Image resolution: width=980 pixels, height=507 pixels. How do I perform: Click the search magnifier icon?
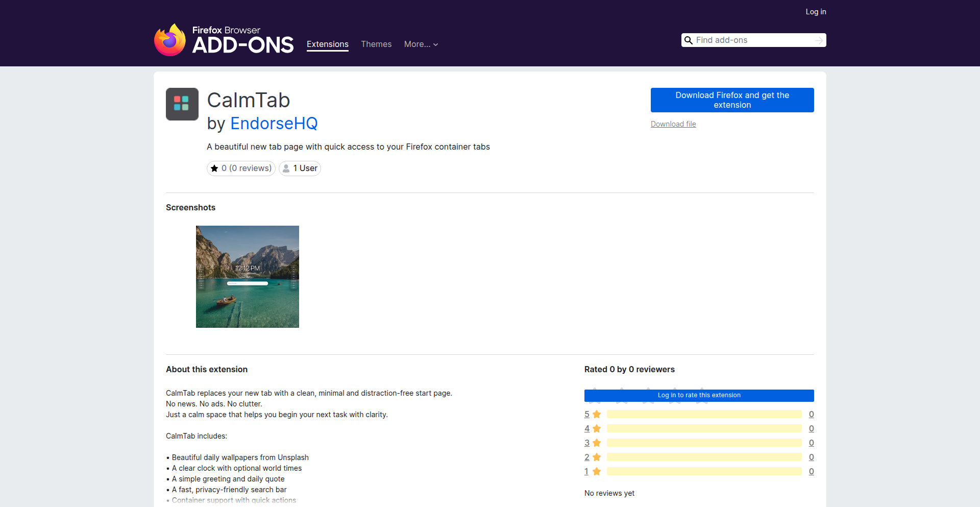click(x=689, y=40)
